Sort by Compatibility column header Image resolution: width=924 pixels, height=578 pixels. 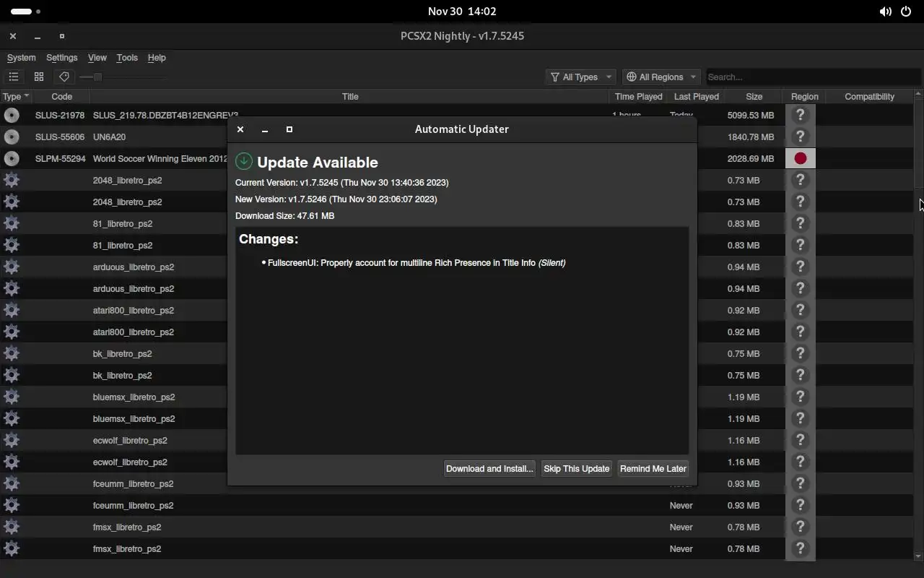[x=869, y=96]
